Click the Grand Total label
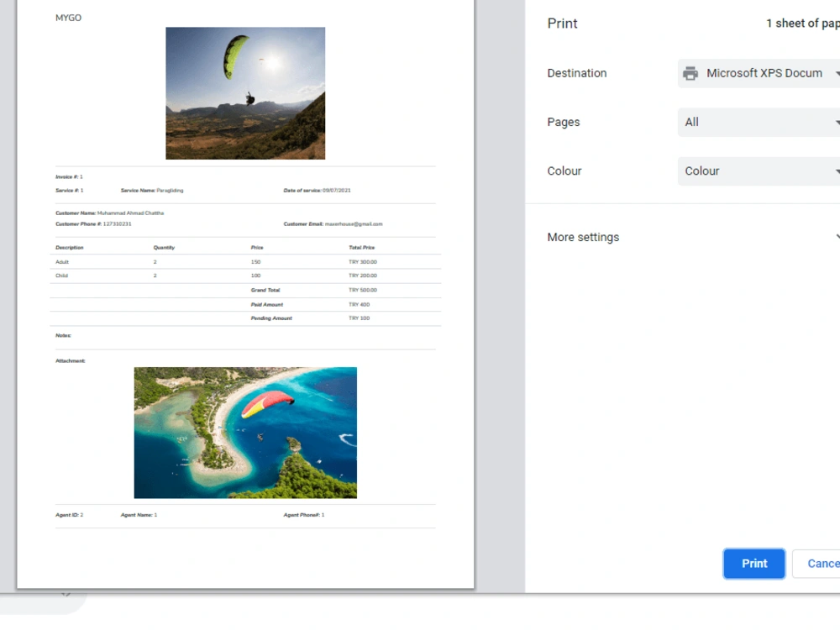This screenshot has height=630, width=840. [265, 290]
